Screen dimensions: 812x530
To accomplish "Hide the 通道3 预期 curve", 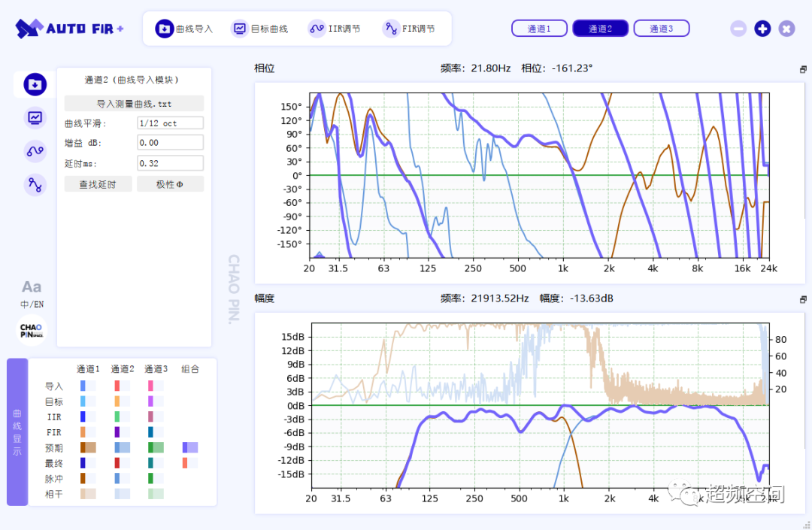I will pos(156,448).
